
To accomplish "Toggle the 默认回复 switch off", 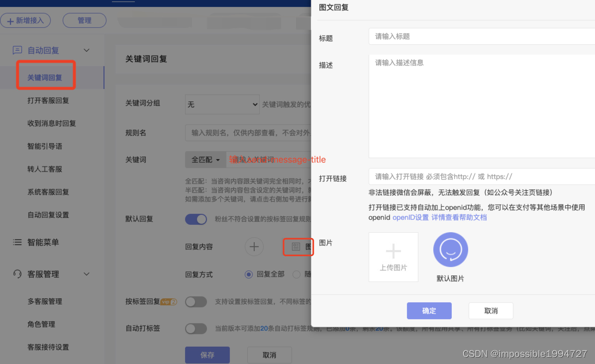I will pos(196,219).
